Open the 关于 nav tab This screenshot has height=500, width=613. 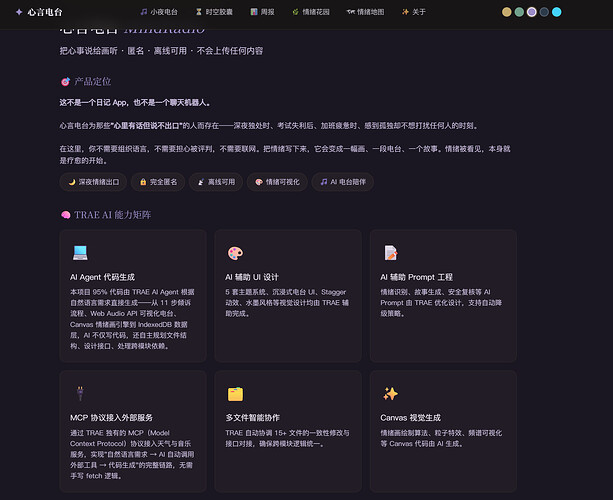414,12
